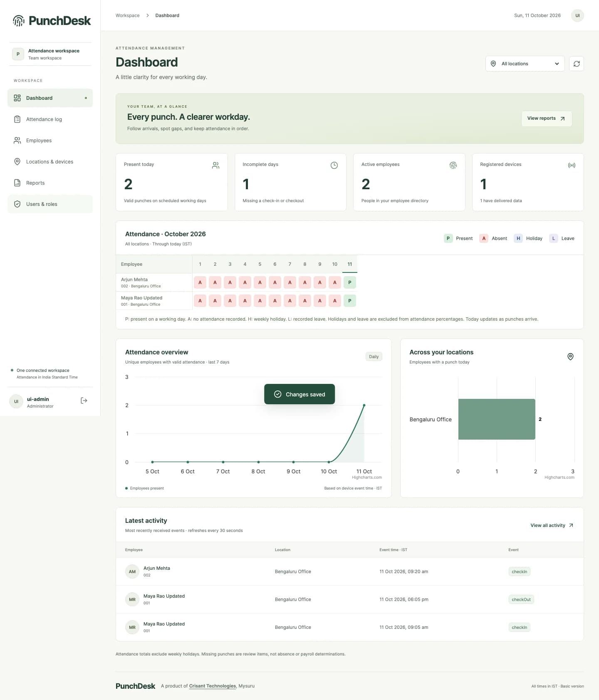Click the View all activity link

point(552,525)
